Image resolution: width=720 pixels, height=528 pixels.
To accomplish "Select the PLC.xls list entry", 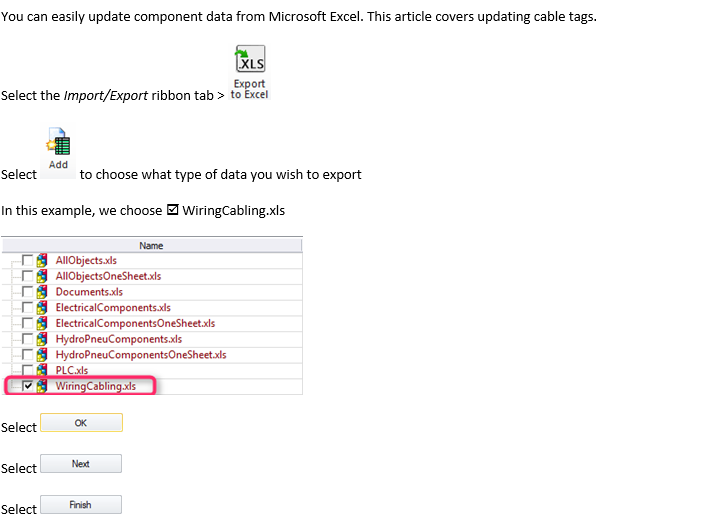I will (x=72, y=370).
